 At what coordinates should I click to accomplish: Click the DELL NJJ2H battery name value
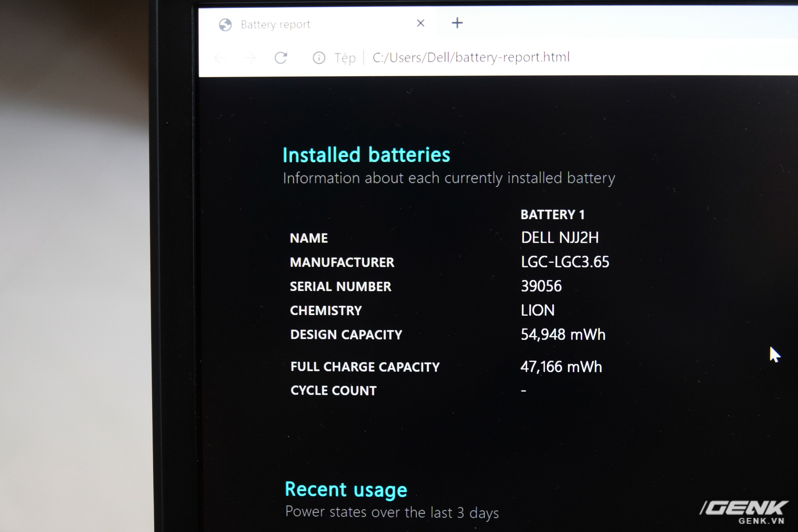click(560, 238)
